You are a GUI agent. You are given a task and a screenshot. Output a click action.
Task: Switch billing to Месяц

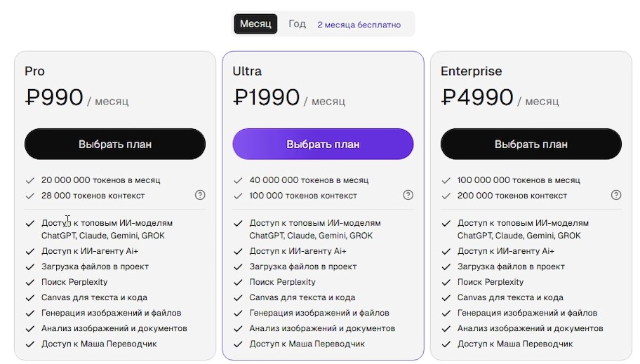[255, 24]
